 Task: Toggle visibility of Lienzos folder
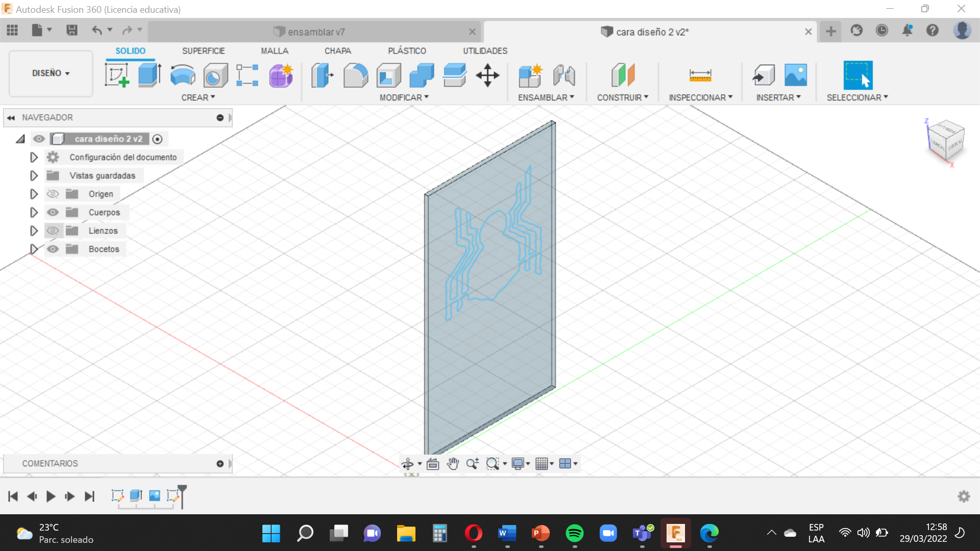tap(53, 231)
